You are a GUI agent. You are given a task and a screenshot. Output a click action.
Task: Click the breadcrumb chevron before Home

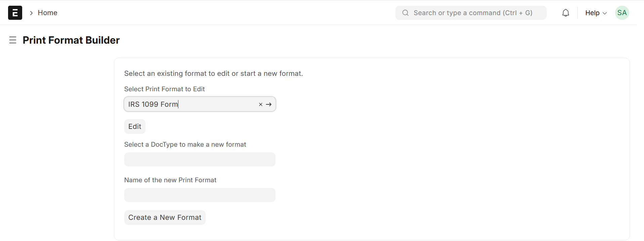click(31, 13)
